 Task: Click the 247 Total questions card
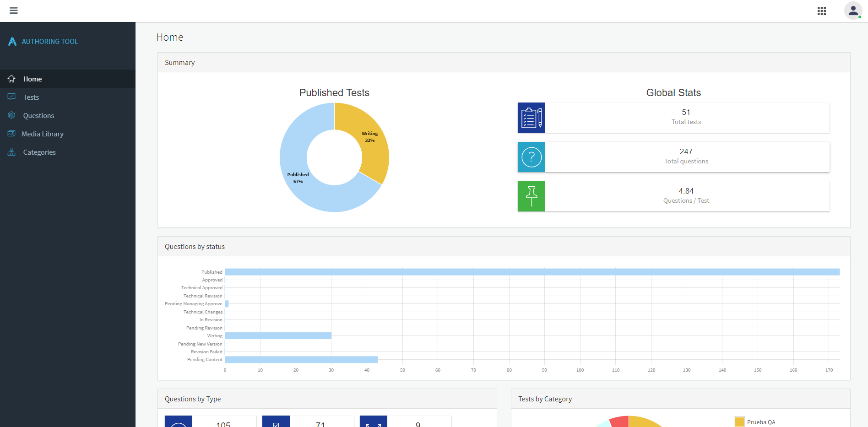[x=673, y=157]
